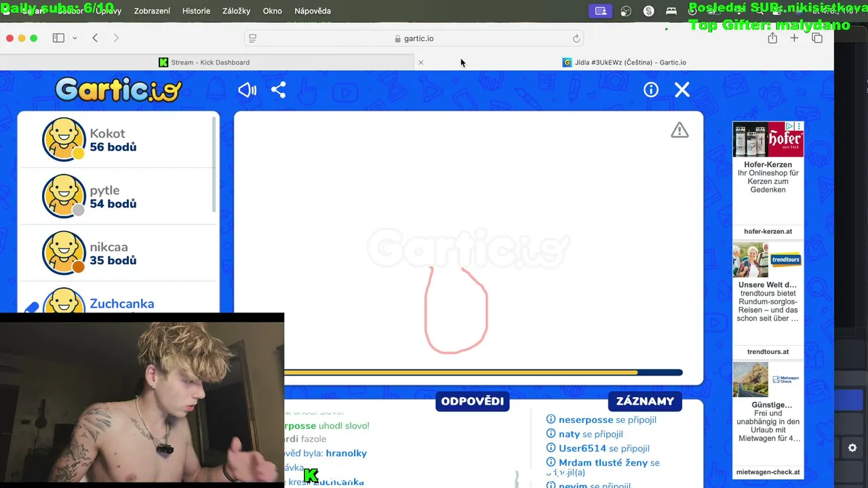
Task: Open the Okno menu
Action: pyautogui.click(x=272, y=11)
